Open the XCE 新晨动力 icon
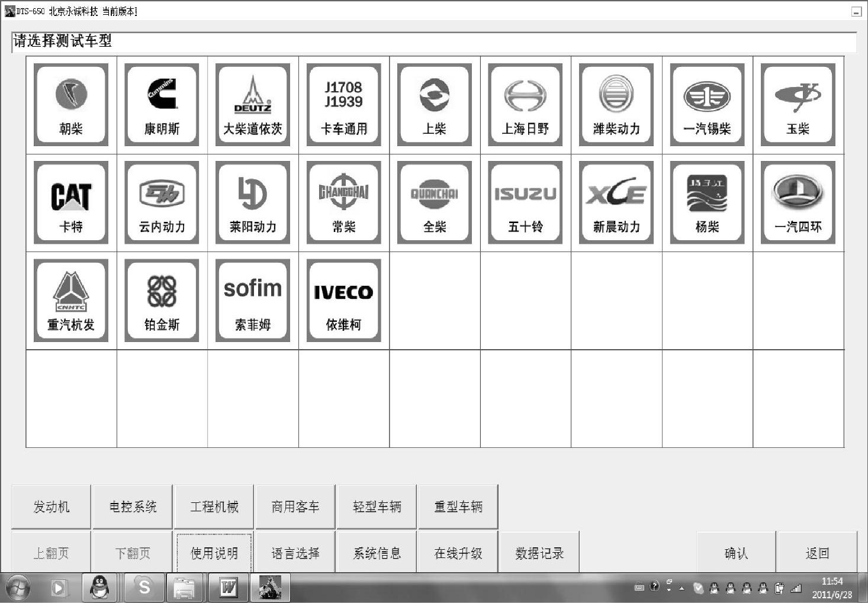The height and width of the screenshot is (603, 868). click(x=616, y=202)
